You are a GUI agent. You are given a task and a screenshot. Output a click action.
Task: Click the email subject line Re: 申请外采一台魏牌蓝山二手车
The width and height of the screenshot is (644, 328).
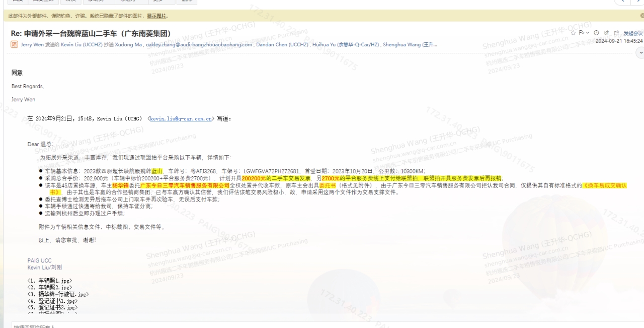[91, 33]
